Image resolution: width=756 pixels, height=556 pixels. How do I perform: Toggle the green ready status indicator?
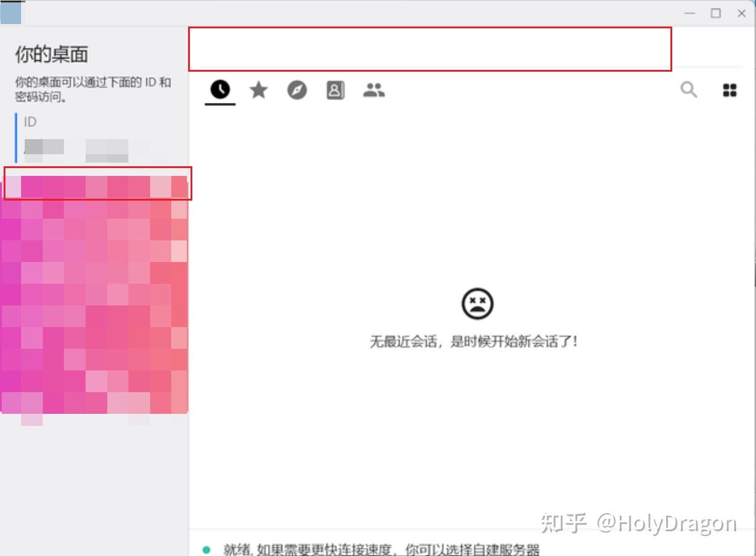point(207,549)
